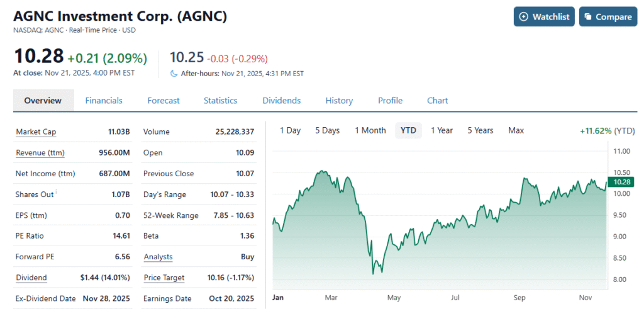Click the after-hours price 10.25
The height and width of the screenshot is (316, 644).
coord(187,57)
